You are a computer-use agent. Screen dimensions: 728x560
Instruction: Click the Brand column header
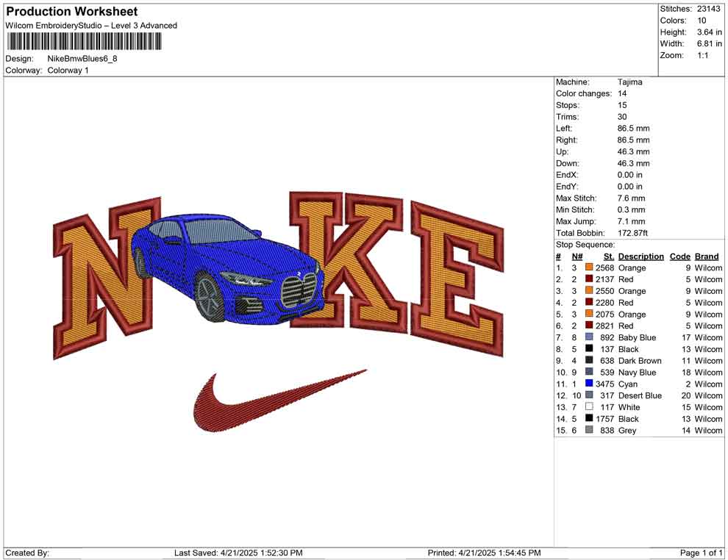(x=707, y=256)
